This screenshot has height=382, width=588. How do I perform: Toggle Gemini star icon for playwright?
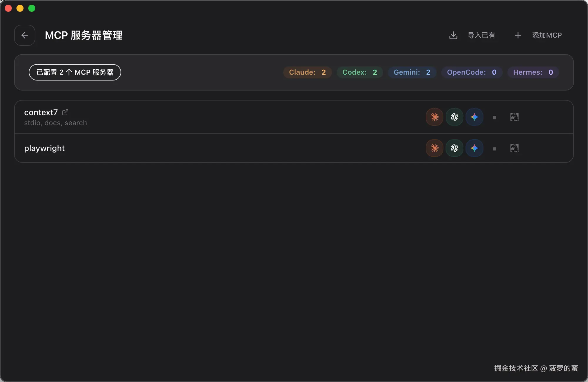click(474, 148)
